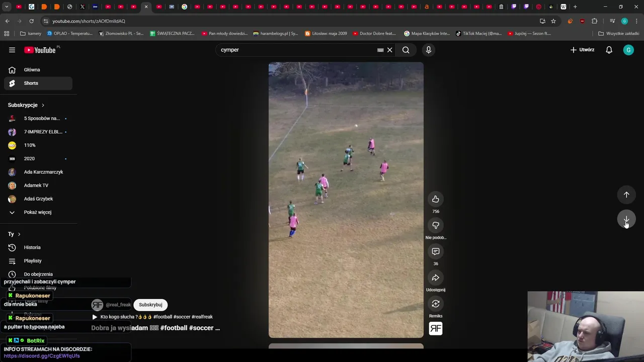This screenshot has width=644, height=362.
Task: Open the 110% subscription channel
Action: click(x=38, y=145)
